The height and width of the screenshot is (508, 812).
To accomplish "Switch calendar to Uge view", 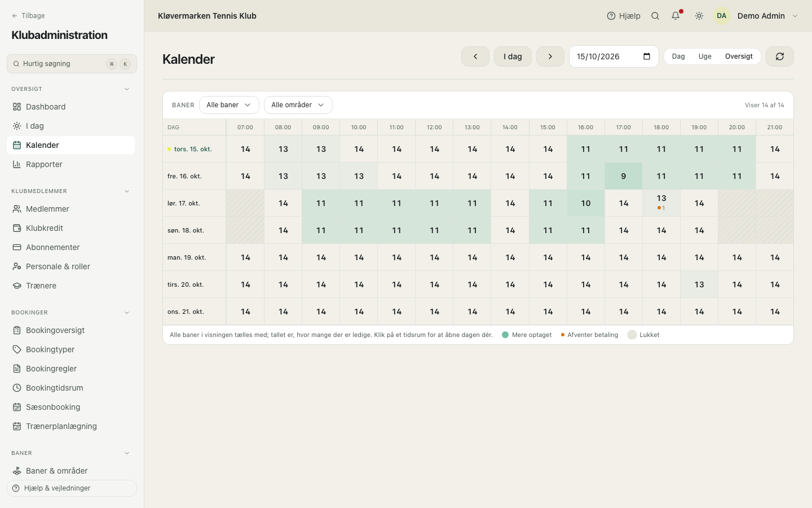I will [705, 56].
